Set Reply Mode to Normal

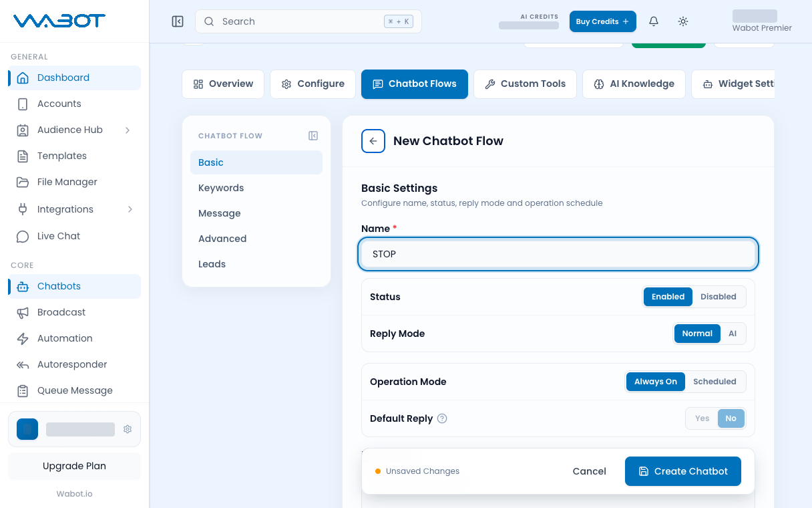coord(697,334)
